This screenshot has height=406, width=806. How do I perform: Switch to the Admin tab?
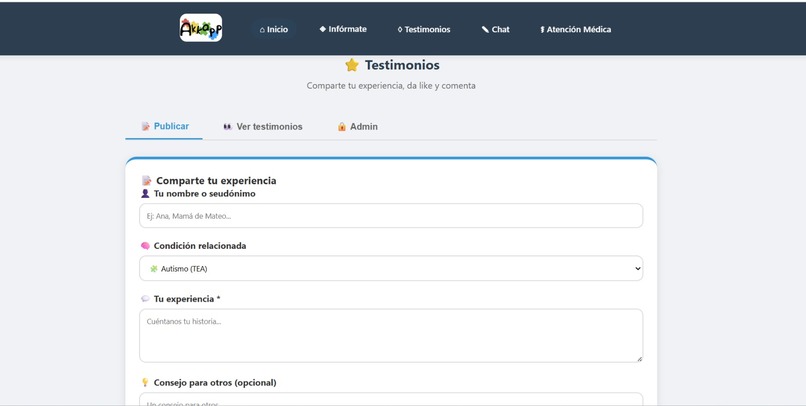coord(357,126)
